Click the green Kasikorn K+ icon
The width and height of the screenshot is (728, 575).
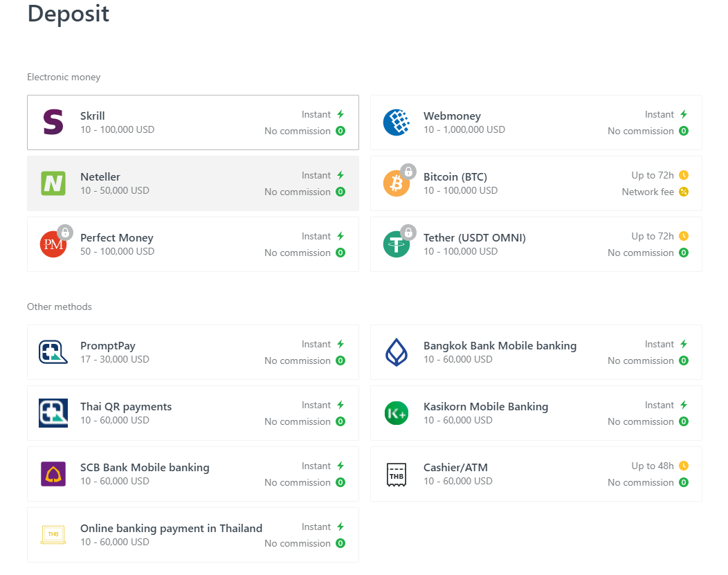397,413
